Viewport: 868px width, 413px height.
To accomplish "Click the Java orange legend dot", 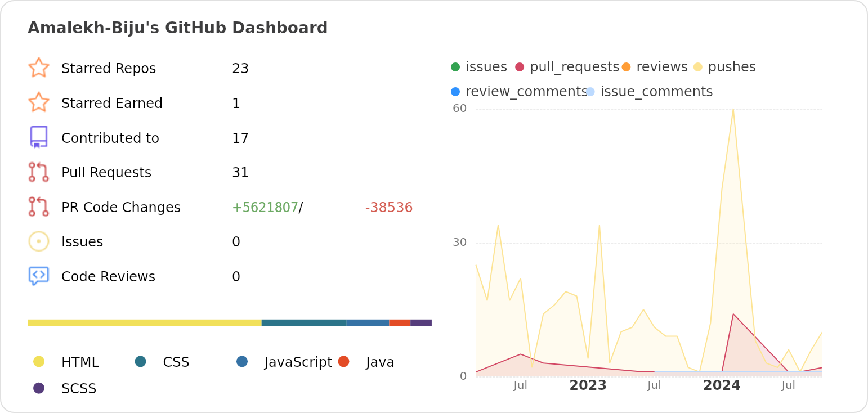I will pos(344,361).
